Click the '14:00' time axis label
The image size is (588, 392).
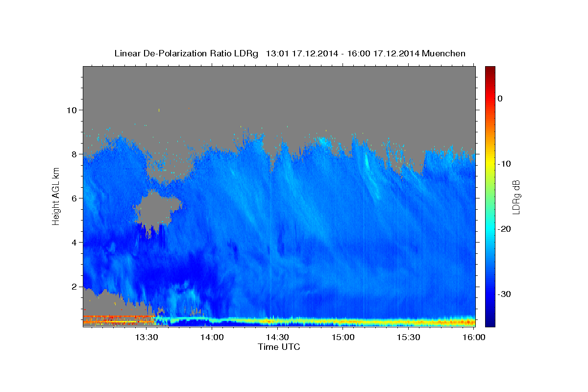click(212, 338)
